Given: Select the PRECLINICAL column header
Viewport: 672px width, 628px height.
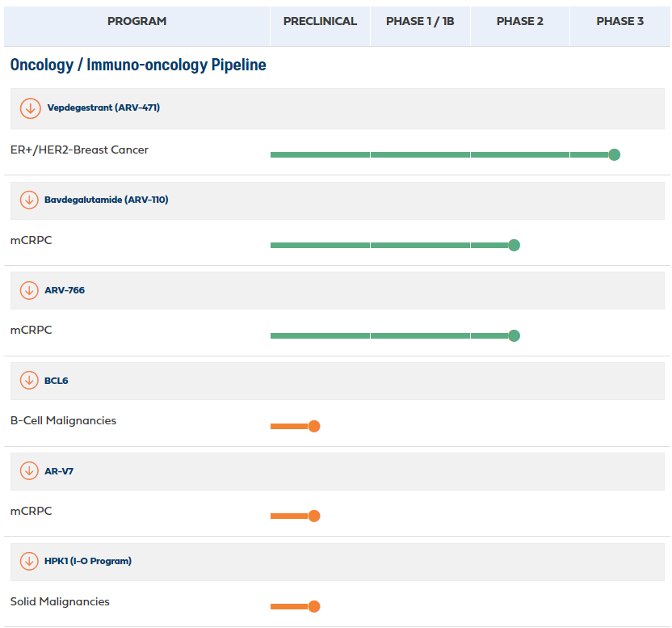Looking at the screenshot, I should (320, 22).
